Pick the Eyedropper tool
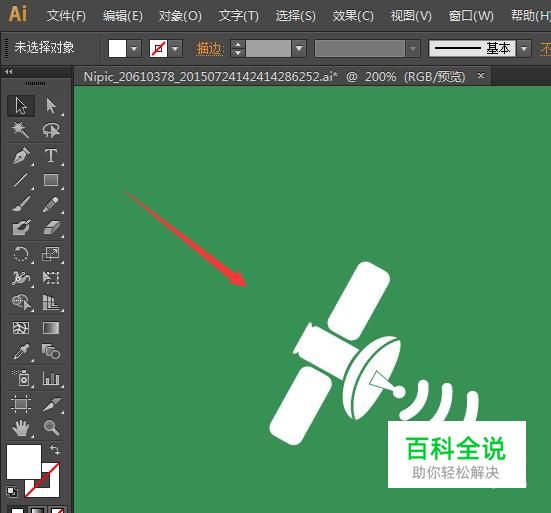551x513 pixels. pos(21,352)
